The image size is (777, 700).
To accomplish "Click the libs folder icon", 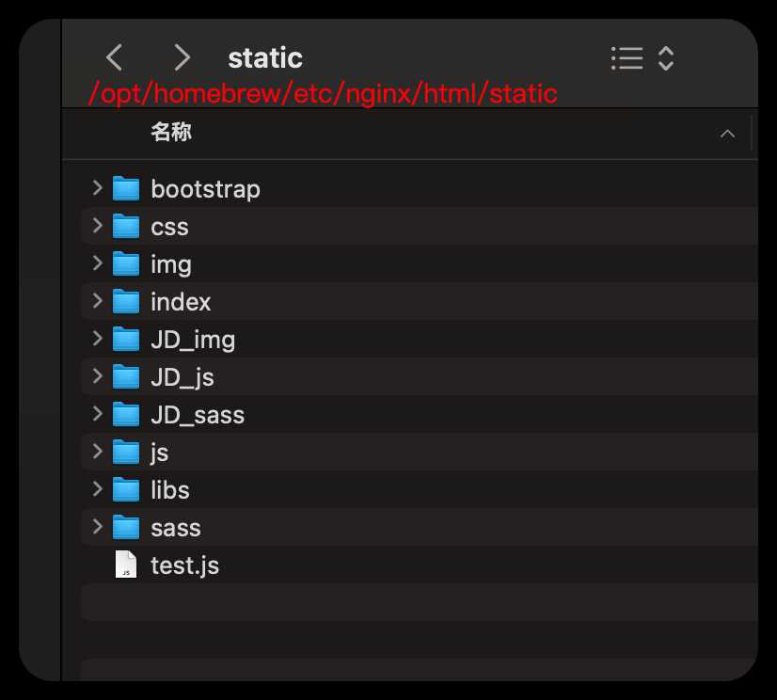I will pyautogui.click(x=126, y=490).
